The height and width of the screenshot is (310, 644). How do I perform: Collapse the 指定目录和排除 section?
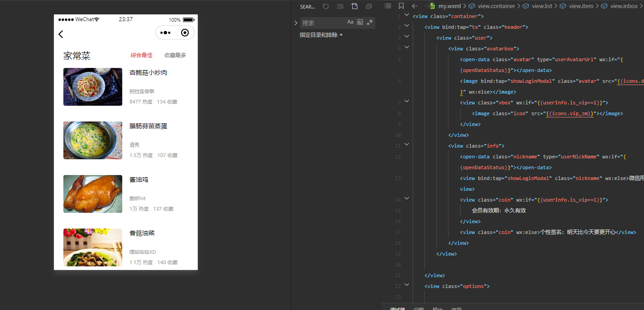[321, 35]
